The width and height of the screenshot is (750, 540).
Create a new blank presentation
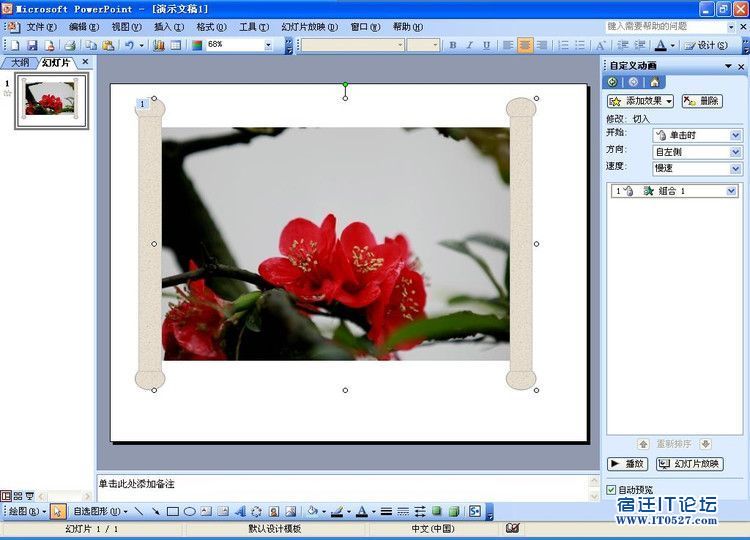coord(15,45)
